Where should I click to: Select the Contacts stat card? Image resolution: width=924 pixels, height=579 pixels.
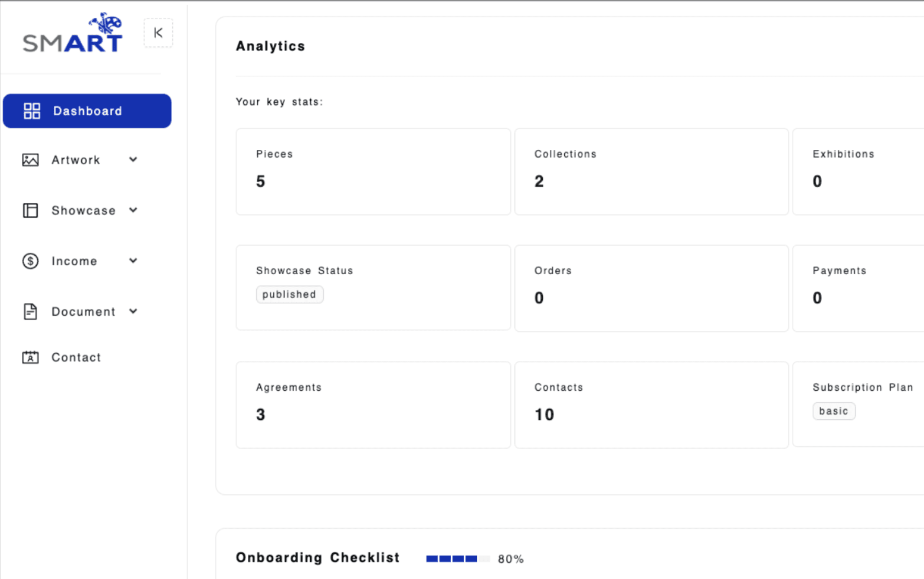[651, 405]
